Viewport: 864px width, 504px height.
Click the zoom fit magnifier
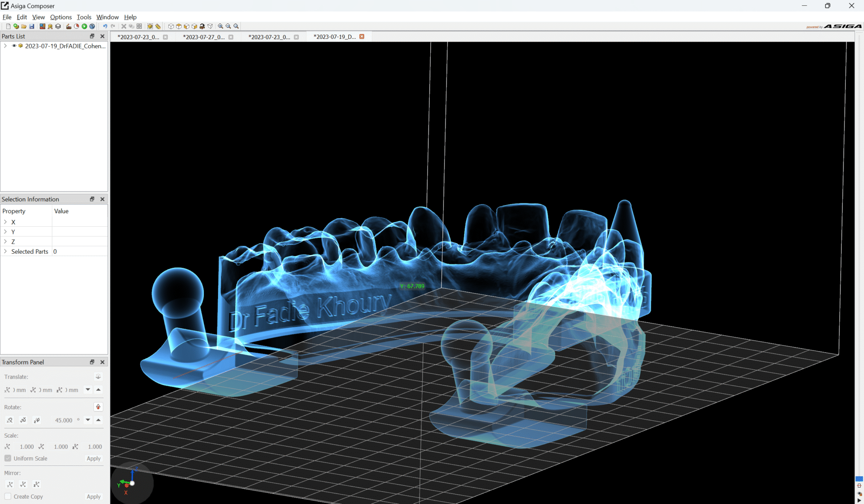[x=236, y=26]
